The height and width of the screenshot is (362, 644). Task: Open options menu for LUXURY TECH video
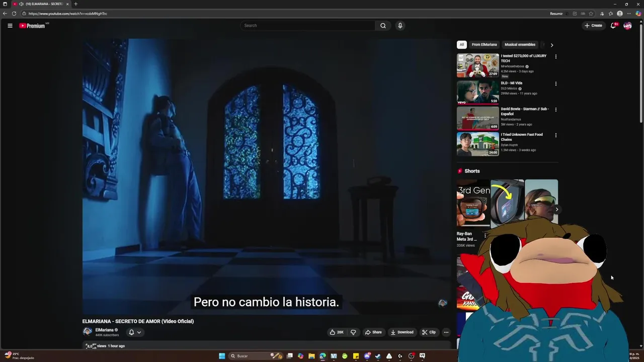click(556, 57)
